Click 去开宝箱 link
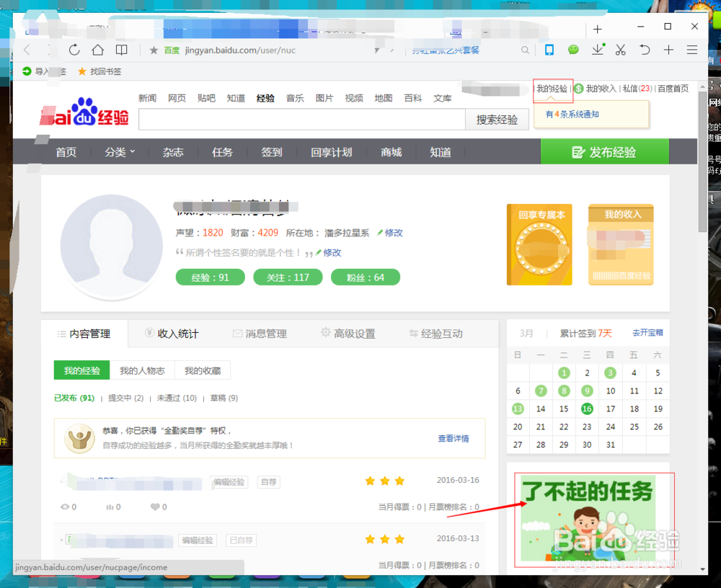Image resolution: width=721 pixels, height=588 pixels. (647, 333)
